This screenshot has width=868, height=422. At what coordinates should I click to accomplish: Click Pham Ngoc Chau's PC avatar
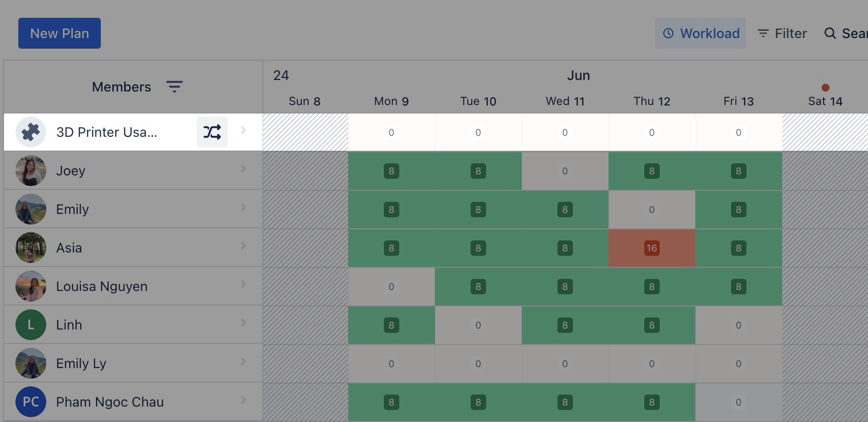coord(31,402)
